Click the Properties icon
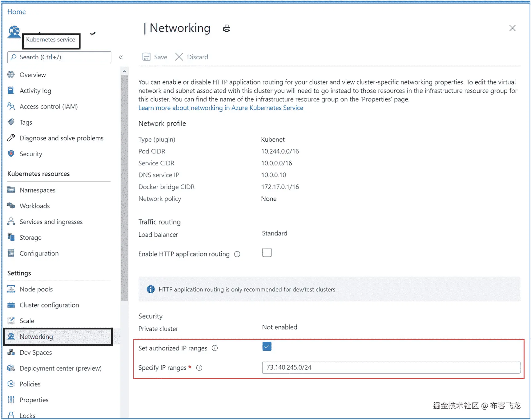531x420 pixels. [11, 399]
